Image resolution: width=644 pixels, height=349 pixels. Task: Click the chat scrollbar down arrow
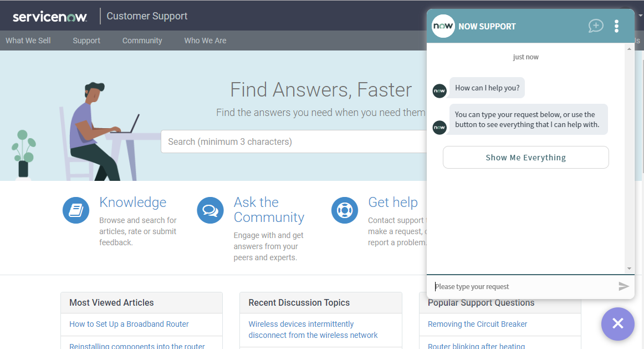[x=629, y=269]
